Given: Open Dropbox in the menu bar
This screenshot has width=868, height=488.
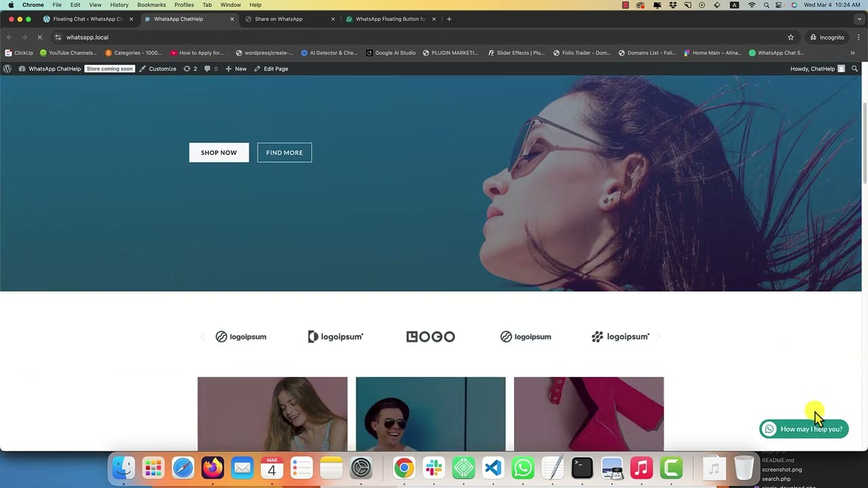Looking at the screenshot, I should coord(673,5).
